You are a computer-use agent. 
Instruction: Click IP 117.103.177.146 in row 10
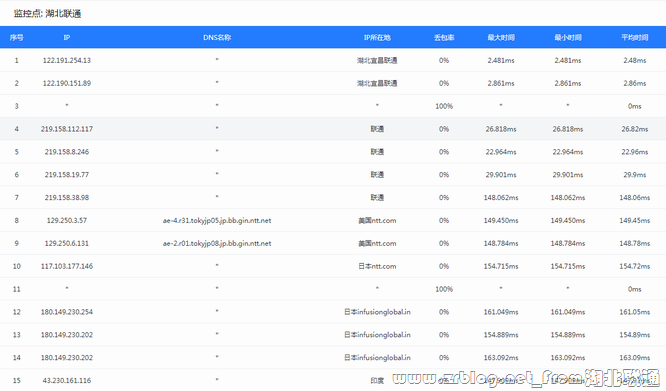67,266
